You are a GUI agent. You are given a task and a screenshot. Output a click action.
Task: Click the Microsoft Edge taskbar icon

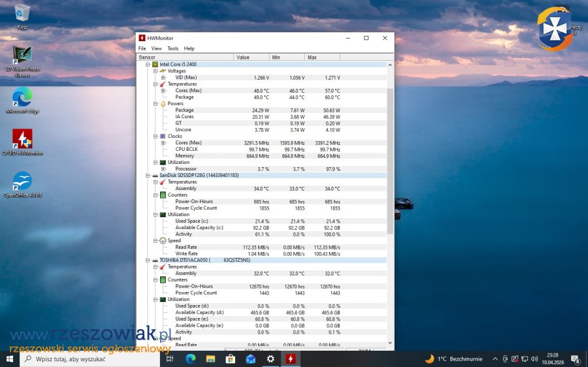tap(191, 359)
